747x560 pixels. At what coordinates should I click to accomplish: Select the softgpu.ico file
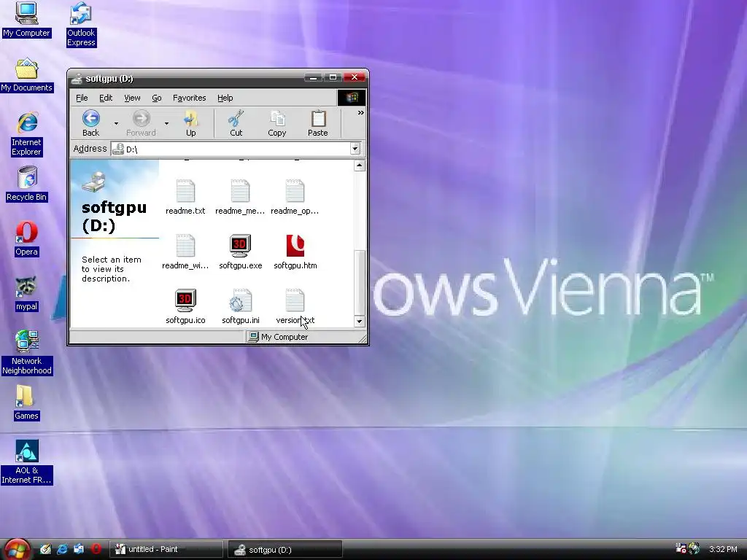(185, 307)
